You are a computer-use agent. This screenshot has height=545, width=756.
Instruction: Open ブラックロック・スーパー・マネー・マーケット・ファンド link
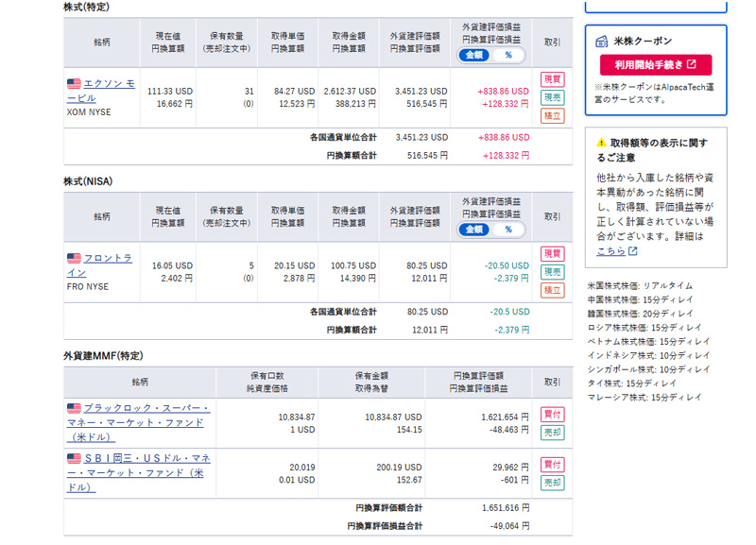pyautogui.click(x=138, y=422)
